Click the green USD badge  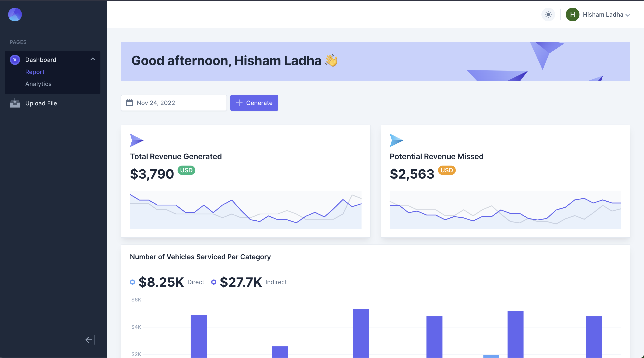pyautogui.click(x=186, y=170)
